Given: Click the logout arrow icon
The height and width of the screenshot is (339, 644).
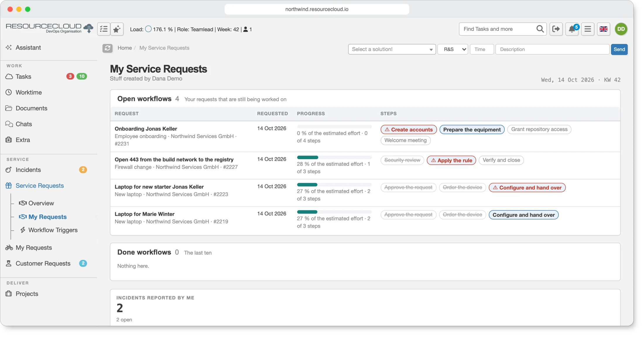Looking at the screenshot, I should point(556,29).
